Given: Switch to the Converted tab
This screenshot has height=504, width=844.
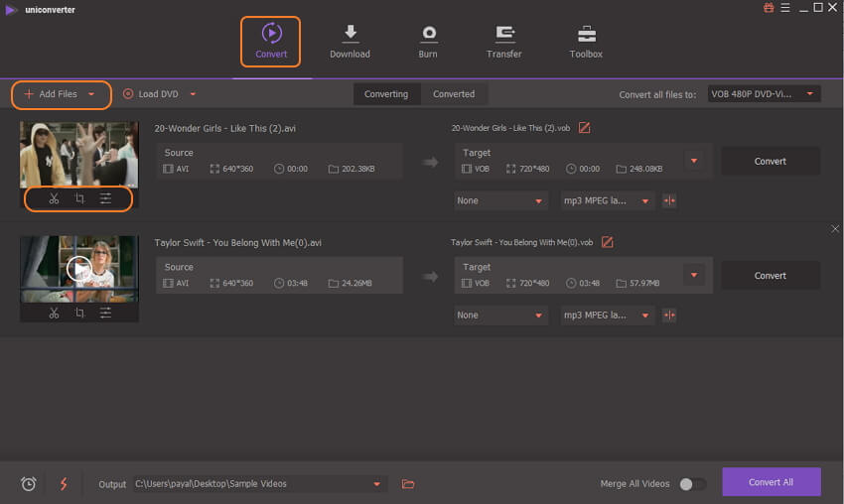Looking at the screenshot, I should coord(454,94).
